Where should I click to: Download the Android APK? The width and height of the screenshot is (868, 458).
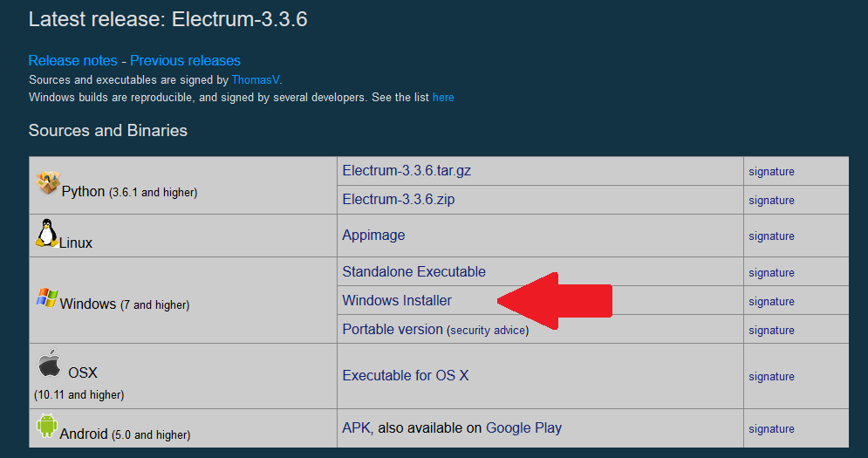(x=356, y=428)
